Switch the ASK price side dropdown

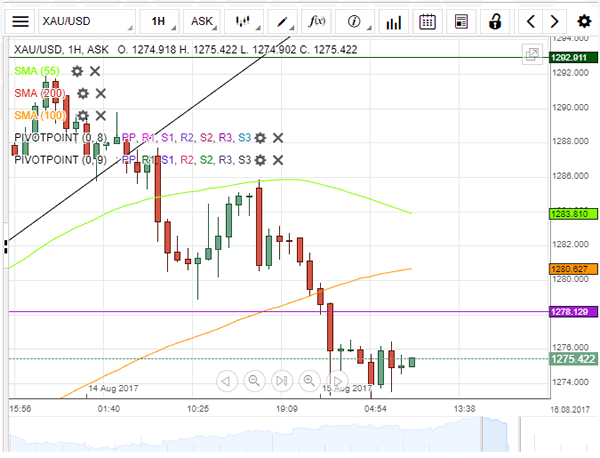(x=203, y=21)
